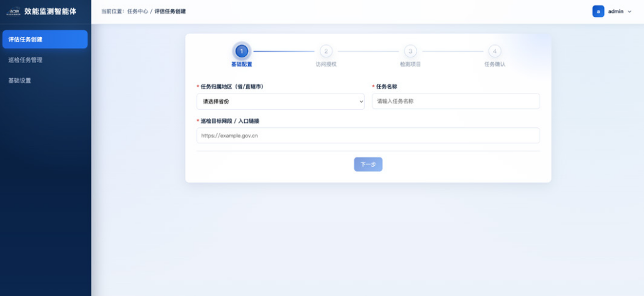Click the 任务归属地区 field label
644x296 pixels.
point(232,87)
